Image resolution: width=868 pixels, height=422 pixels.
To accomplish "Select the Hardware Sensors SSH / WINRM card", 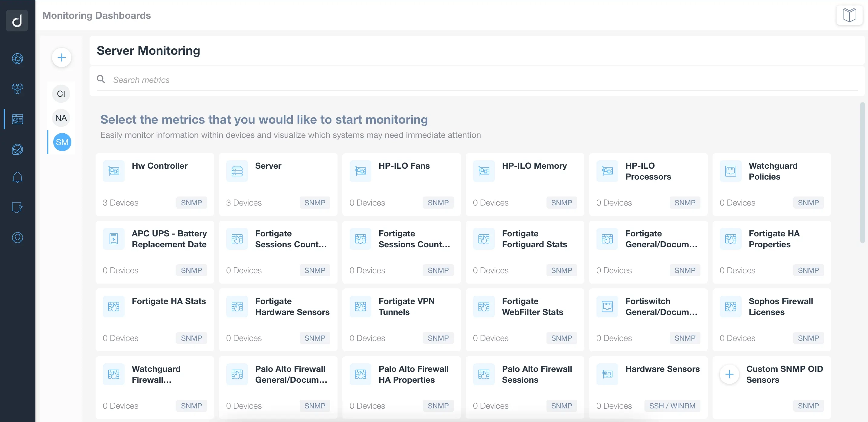I will coord(648,387).
